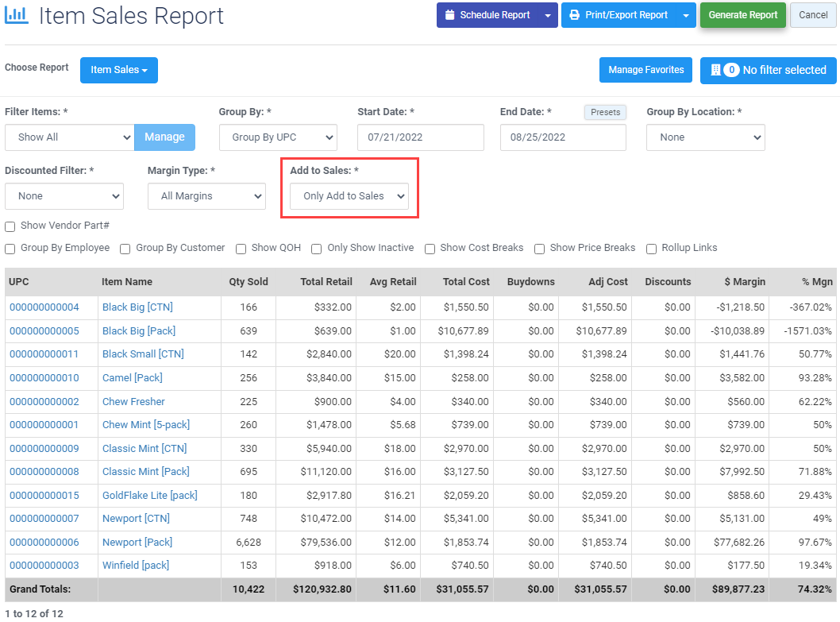
Task: Click the Manage button beside Filter Items
Action: pyautogui.click(x=164, y=137)
